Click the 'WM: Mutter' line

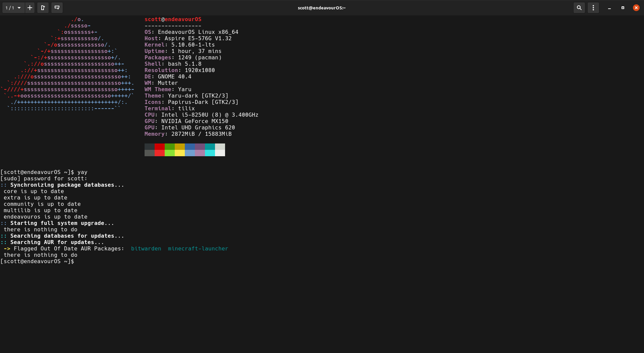(161, 83)
